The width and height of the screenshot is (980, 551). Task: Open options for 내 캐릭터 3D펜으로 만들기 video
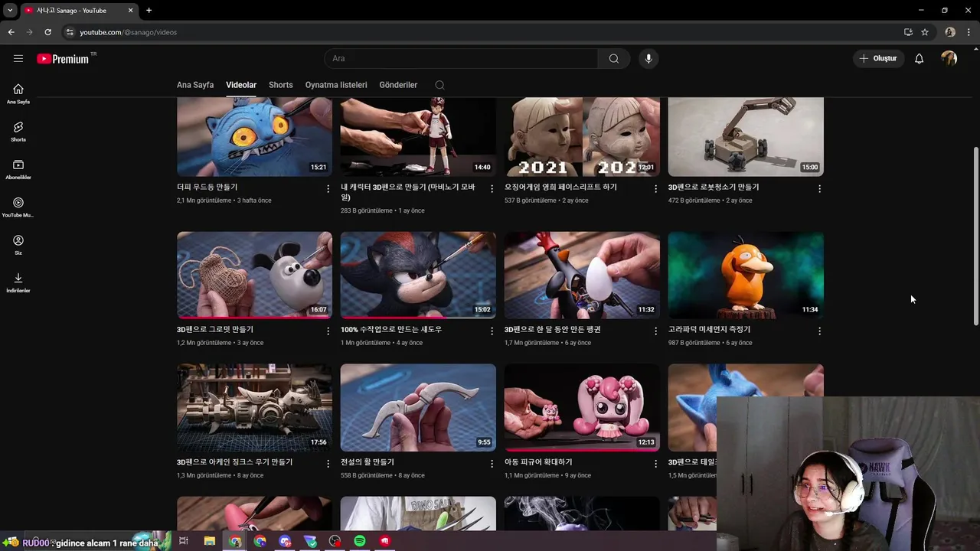492,189
